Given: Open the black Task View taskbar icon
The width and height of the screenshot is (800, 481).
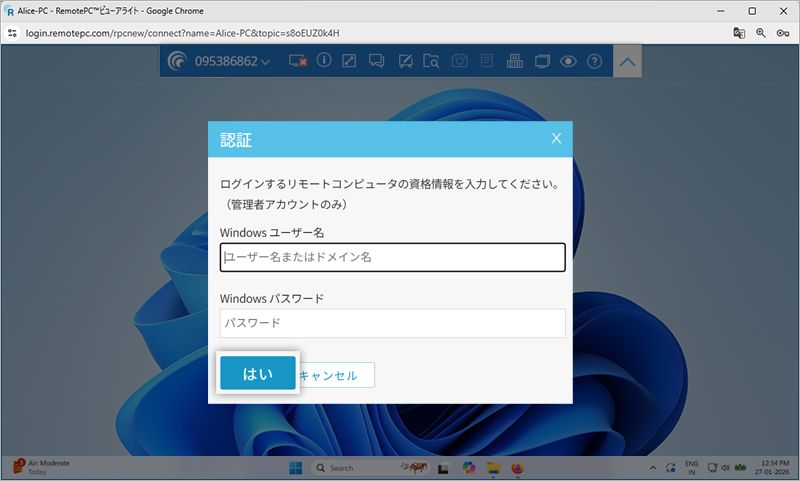Looking at the screenshot, I should (x=443, y=468).
